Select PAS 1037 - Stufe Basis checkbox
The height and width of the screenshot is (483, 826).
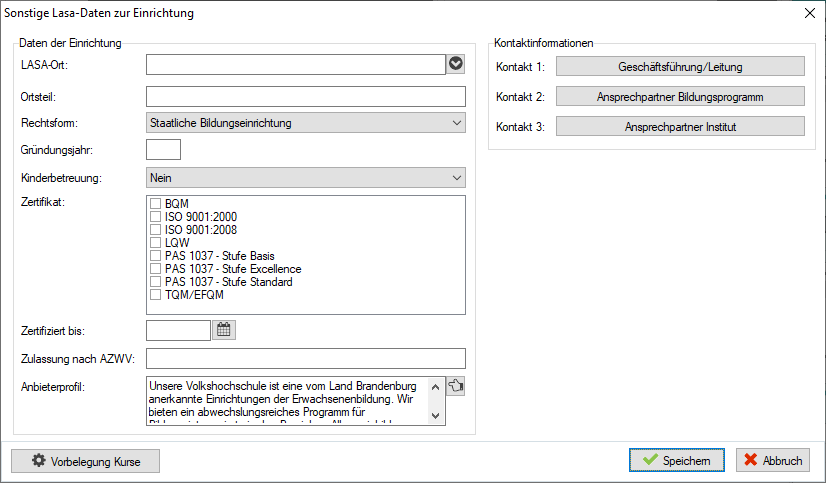click(155, 255)
